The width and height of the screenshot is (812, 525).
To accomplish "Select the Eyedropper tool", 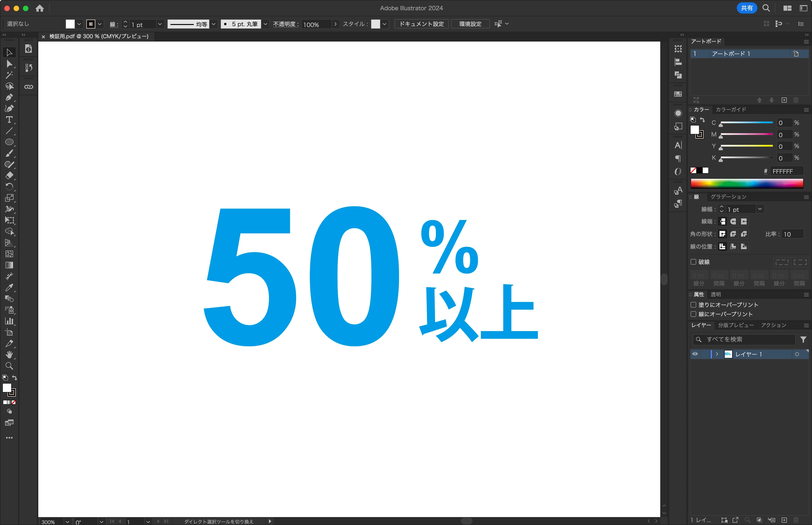I will [x=9, y=288].
